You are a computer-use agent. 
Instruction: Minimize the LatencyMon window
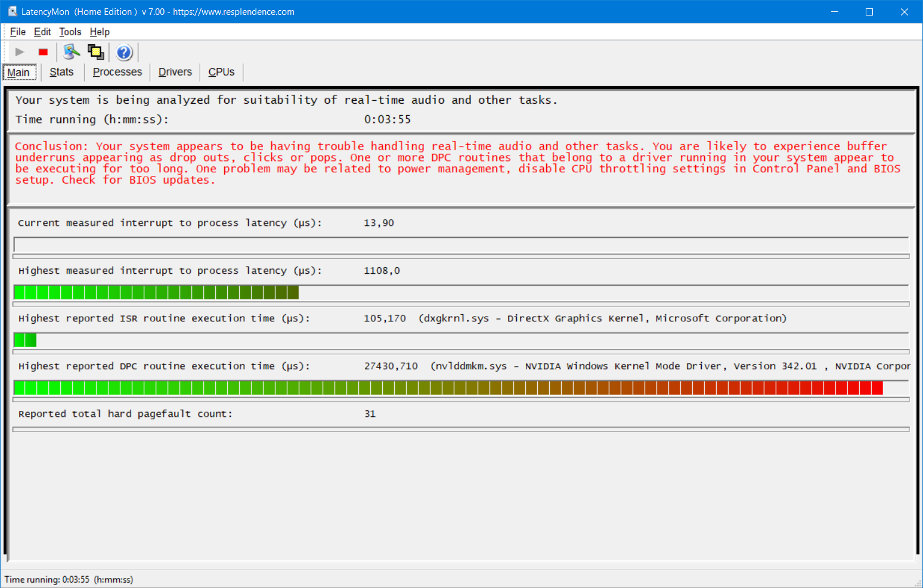(x=835, y=12)
